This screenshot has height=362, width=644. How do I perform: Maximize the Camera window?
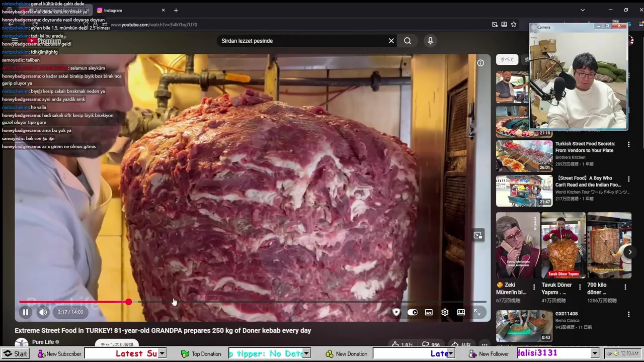coord(607,26)
